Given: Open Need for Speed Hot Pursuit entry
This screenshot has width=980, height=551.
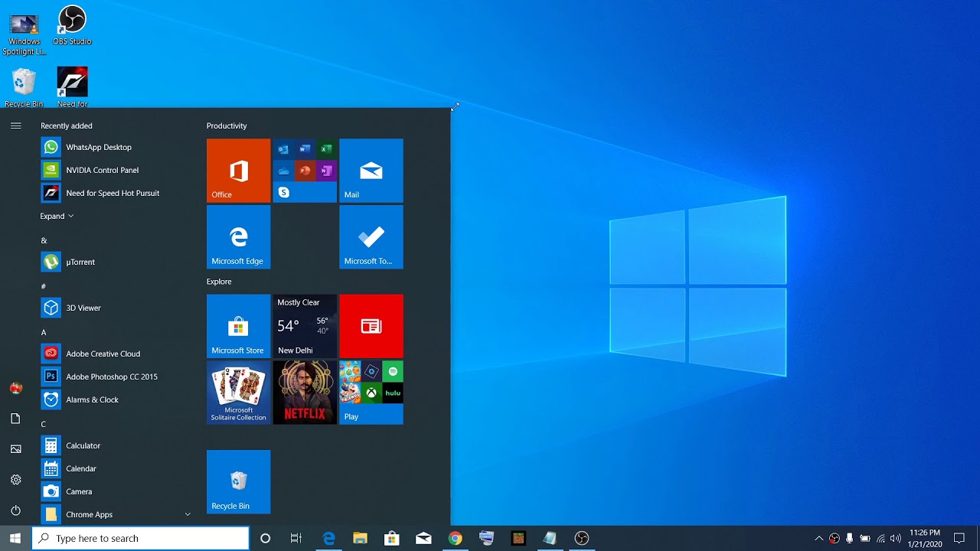Looking at the screenshot, I should [x=115, y=193].
